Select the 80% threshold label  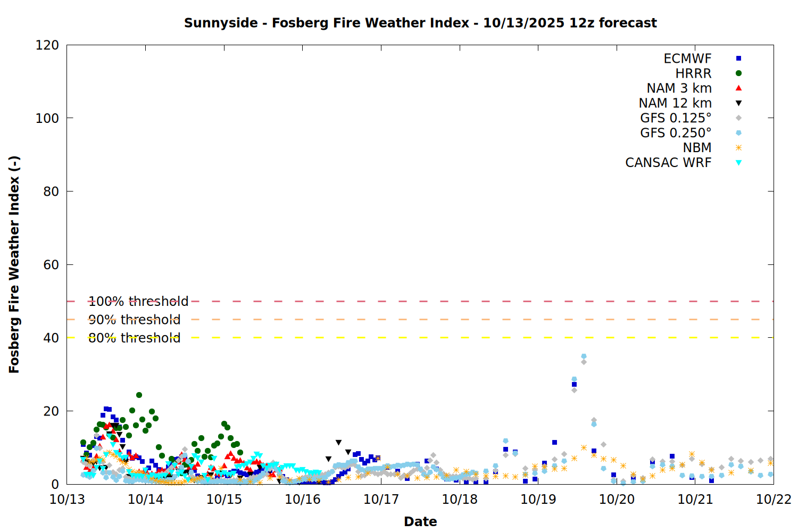[x=134, y=338]
